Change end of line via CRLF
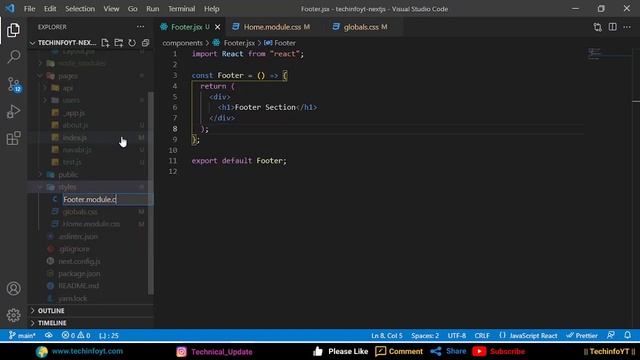Screen dimensions: 640x360 point(482,336)
